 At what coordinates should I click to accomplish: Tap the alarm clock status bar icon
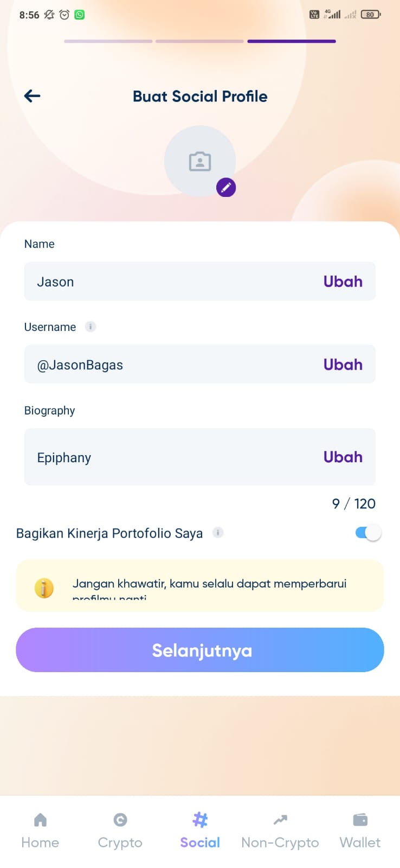tap(64, 15)
